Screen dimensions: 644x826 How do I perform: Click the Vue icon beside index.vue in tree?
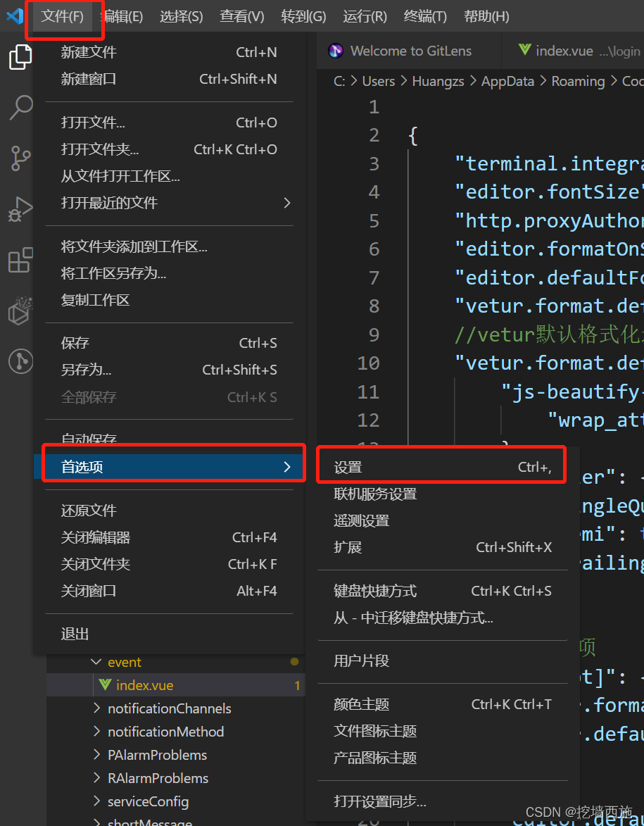tap(105, 684)
